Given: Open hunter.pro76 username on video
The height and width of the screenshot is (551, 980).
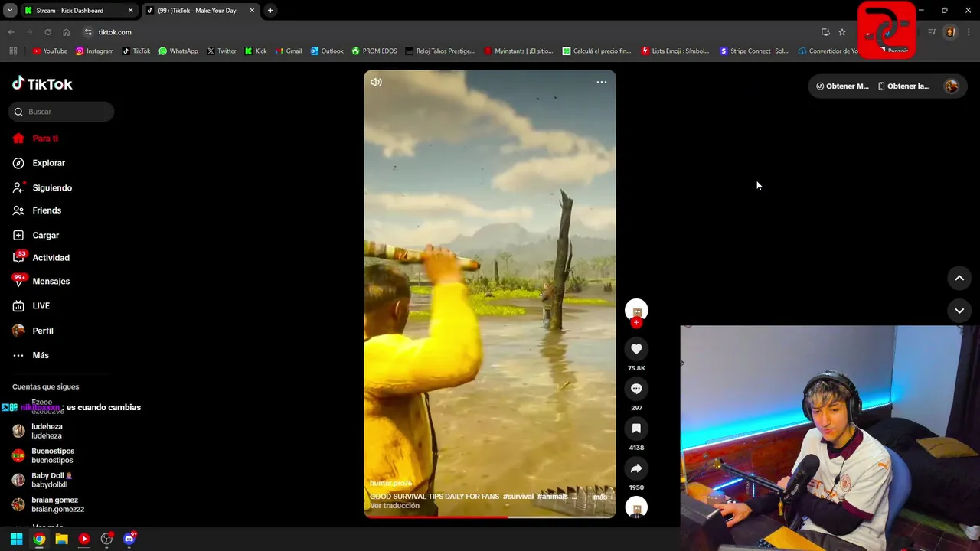Looking at the screenshot, I should click(390, 484).
